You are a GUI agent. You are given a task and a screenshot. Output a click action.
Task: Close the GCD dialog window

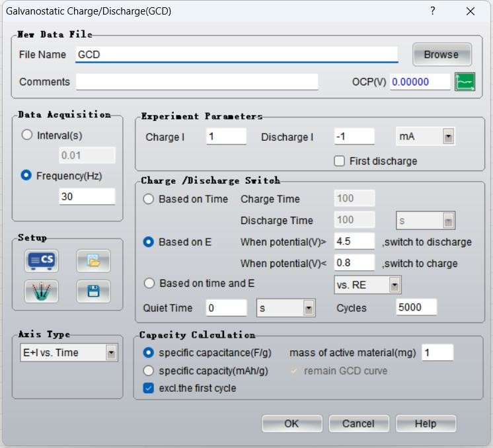pos(471,11)
